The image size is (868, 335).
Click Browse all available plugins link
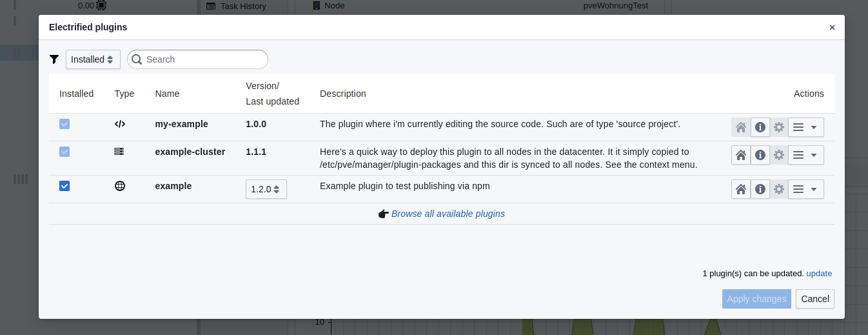(448, 214)
